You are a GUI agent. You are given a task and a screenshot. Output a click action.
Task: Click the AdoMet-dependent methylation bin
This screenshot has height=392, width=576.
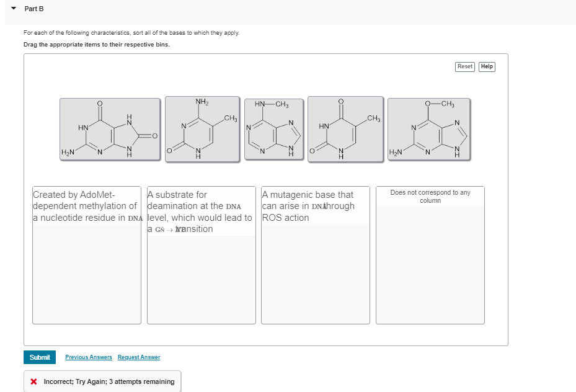coord(86,254)
